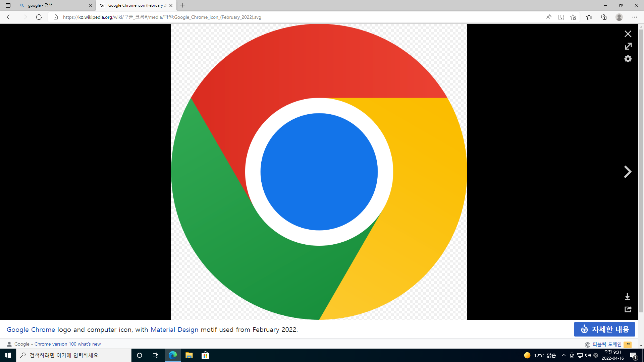Open the clock showing 오전 9:31
The image size is (644, 362).
coord(613,355)
